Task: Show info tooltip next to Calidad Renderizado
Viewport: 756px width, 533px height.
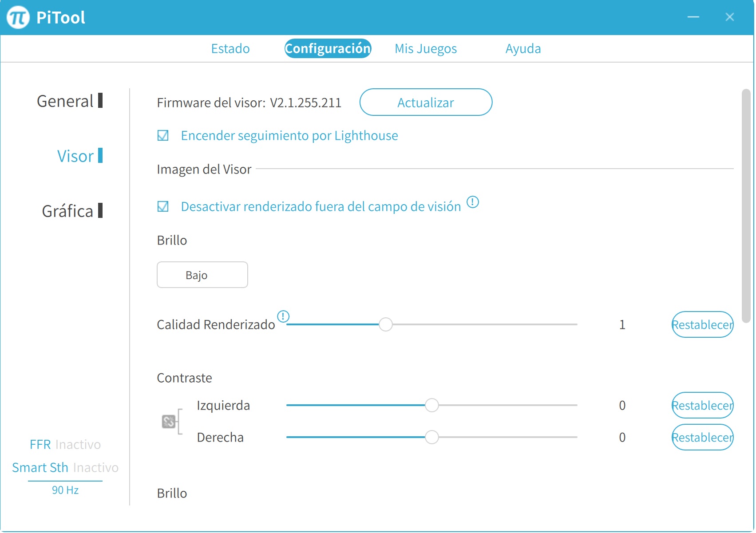Action: 283,316
